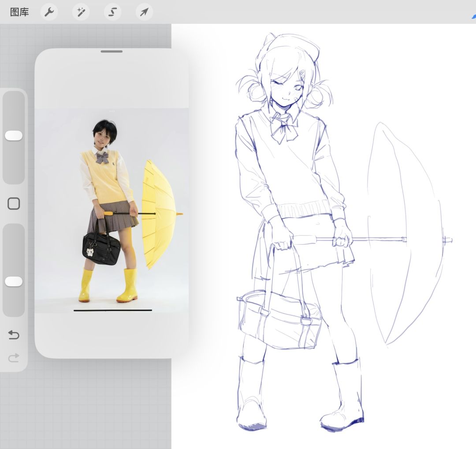Tap the reference window top grab handle

(x=112, y=52)
